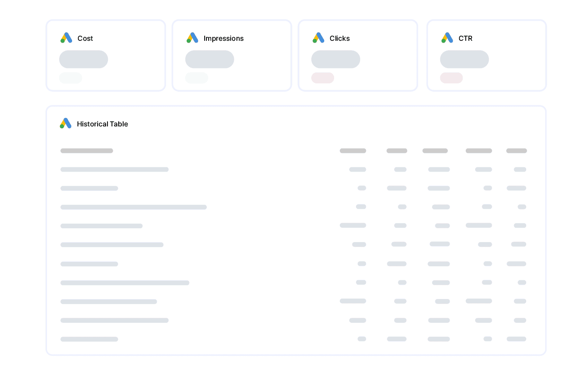588x386 pixels.
Task: Click the pale change badge in Cost card
Action: point(71,78)
